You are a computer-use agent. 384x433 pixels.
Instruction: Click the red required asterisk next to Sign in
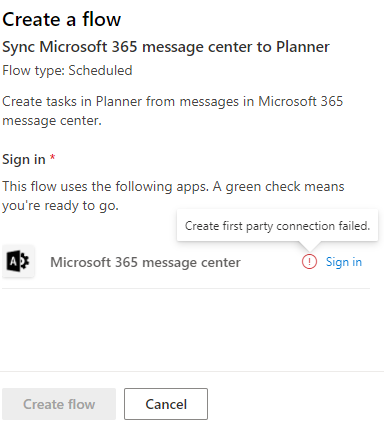(52, 157)
